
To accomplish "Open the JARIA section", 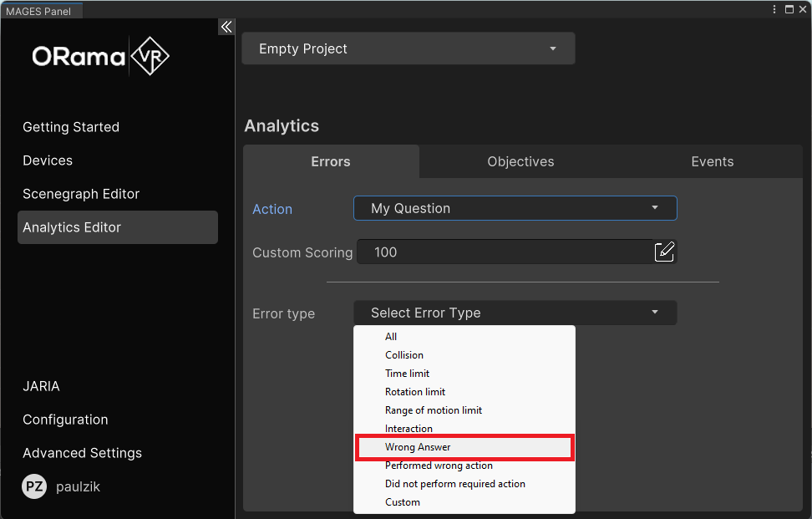I will click(x=42, y=386).
